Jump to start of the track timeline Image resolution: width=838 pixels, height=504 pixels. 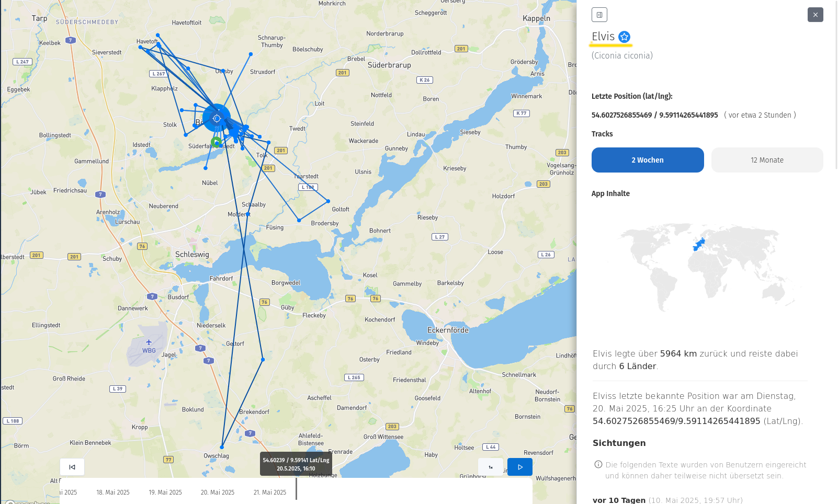coord(72,467)
